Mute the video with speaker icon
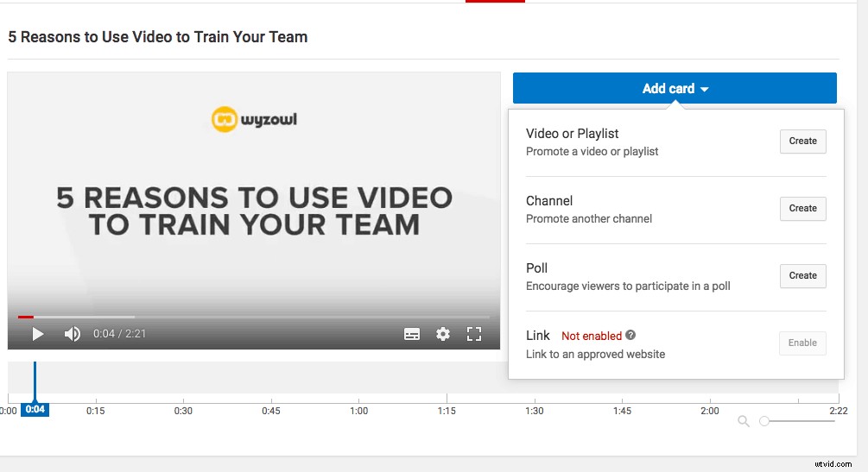The width and height of the screenshot is (868, 472). pos(72,334)
